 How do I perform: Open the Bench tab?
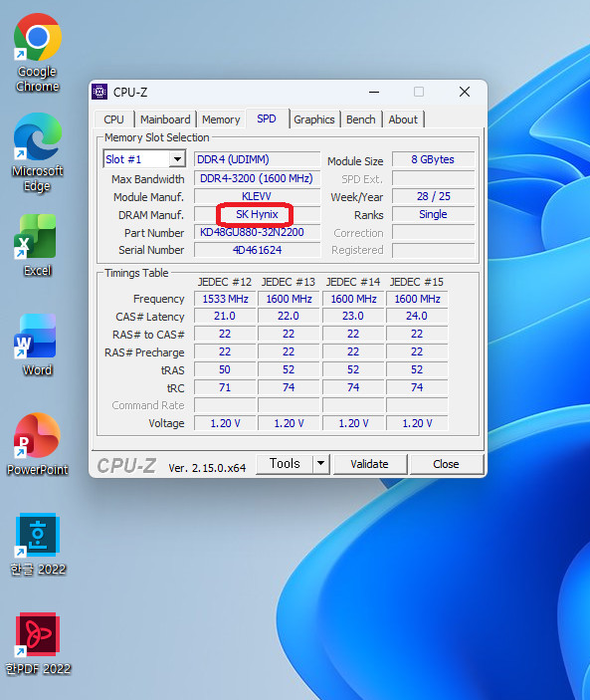click(x=361, y=119)
